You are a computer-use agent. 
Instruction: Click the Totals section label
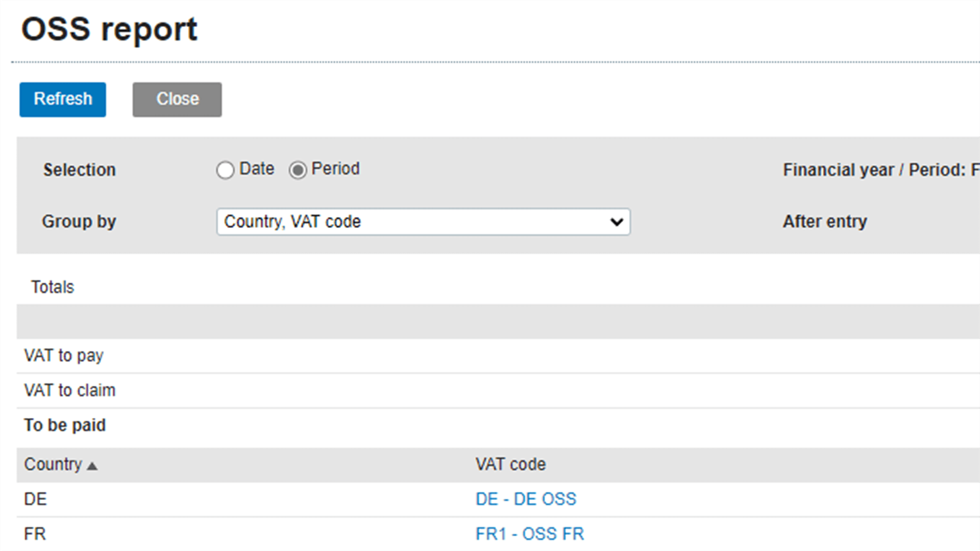point(53,287)
